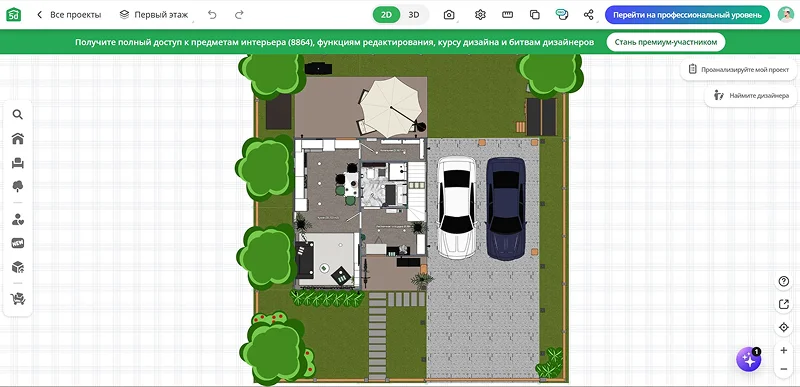Open the chat assistant icon

[562, 15]
